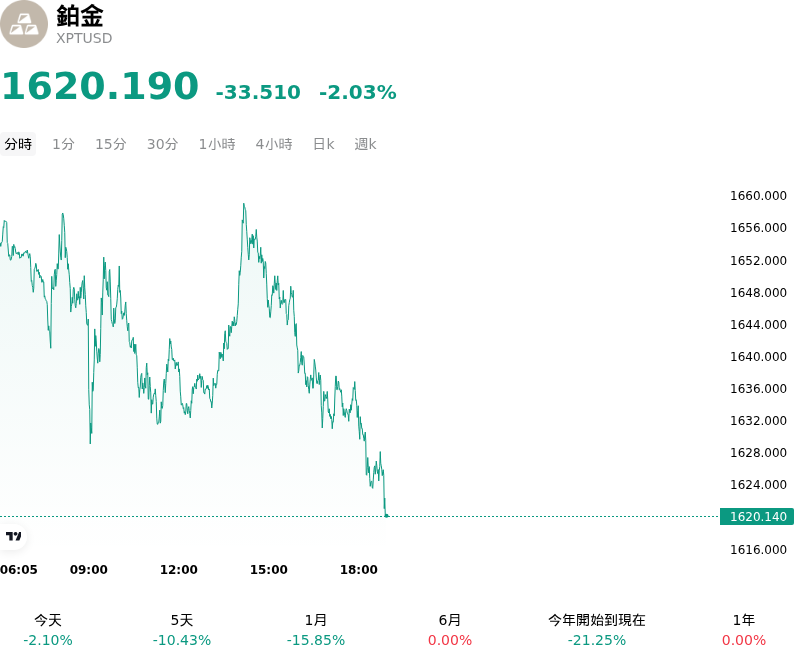Click the last price dot on chart line
Screen dimensions: 800x660
click(386, 516)
